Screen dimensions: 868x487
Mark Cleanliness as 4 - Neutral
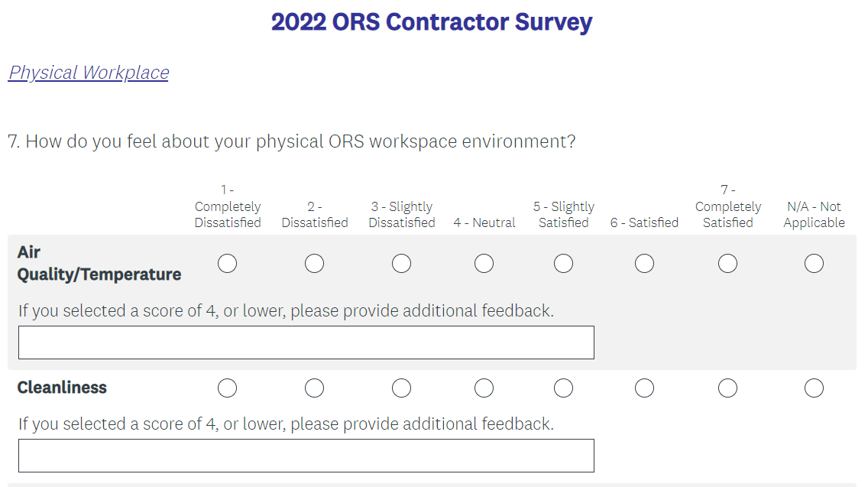click(x=484, y=388)
